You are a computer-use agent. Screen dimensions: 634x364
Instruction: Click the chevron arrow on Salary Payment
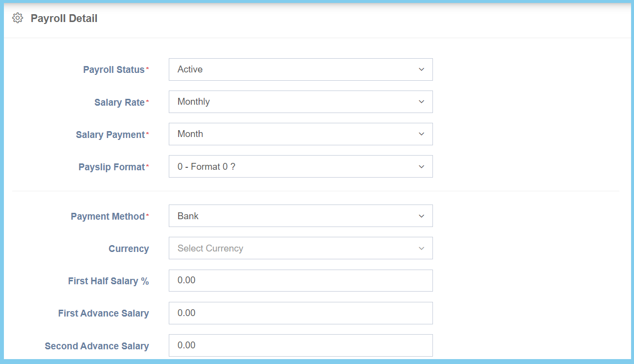(x=421, y=134)
